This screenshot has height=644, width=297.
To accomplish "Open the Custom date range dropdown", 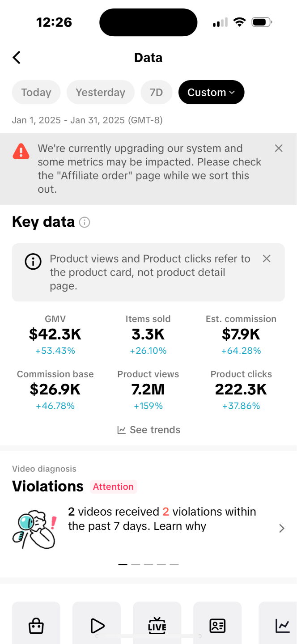I will pos(211,92).
